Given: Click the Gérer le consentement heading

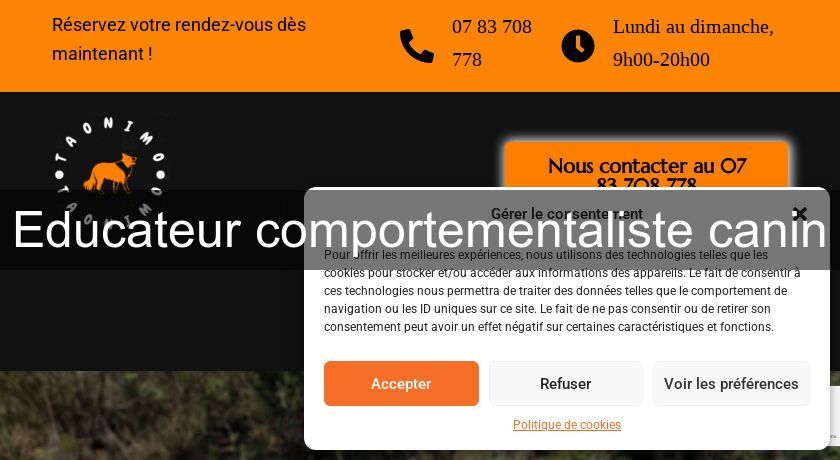Looking at the screenshot, I should 567,214.
